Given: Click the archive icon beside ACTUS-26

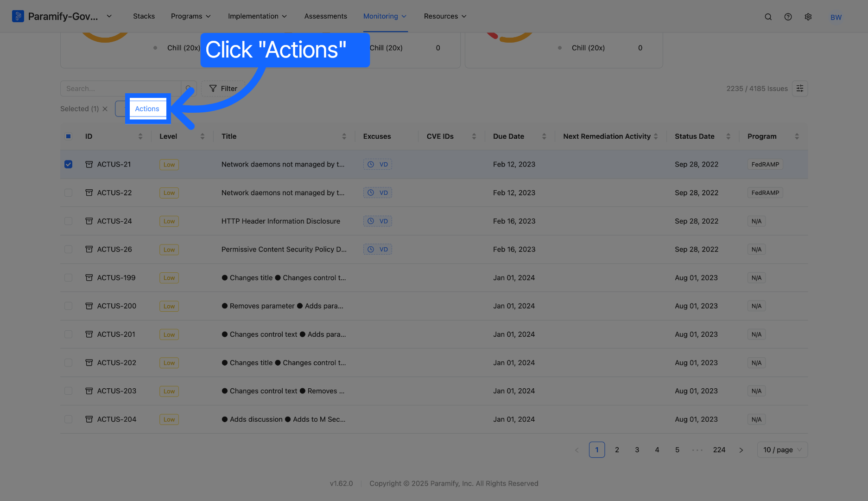Looking at the screenshot, I should (x=89, y=249).
